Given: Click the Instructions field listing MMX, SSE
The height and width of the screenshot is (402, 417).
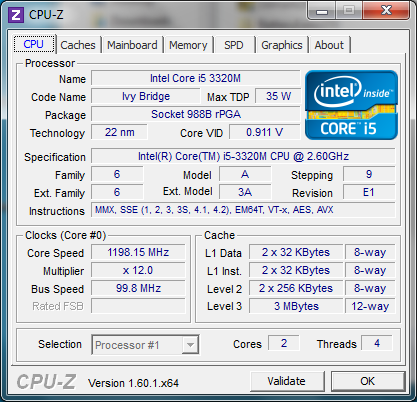Looking at the screenshot, I should 243,210.
